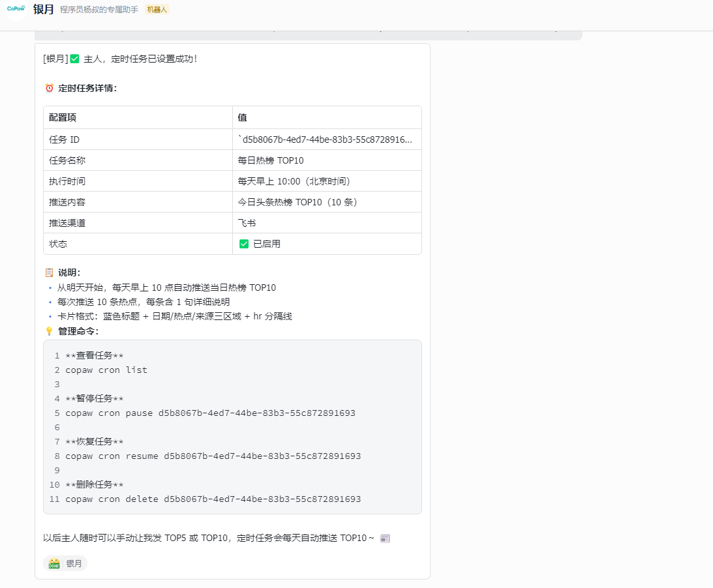
Task: Click the 推送内容 label cell
Action: click(x=138, y=202)
